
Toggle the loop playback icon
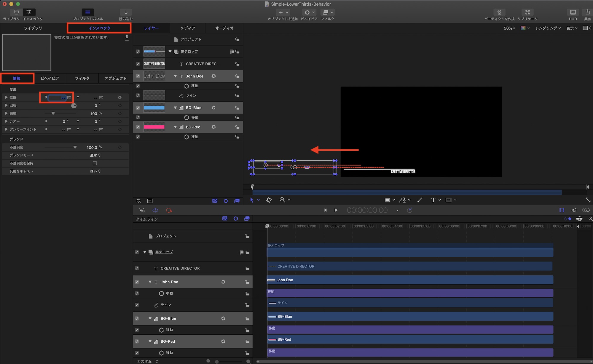coord(155,210)
